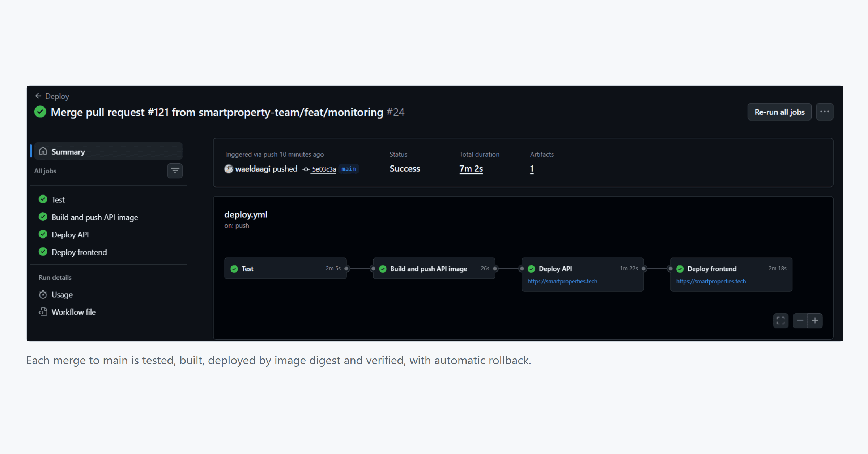Click the main branch label
868x454 pixels.
pyautogui.click(x=349, y=169)
